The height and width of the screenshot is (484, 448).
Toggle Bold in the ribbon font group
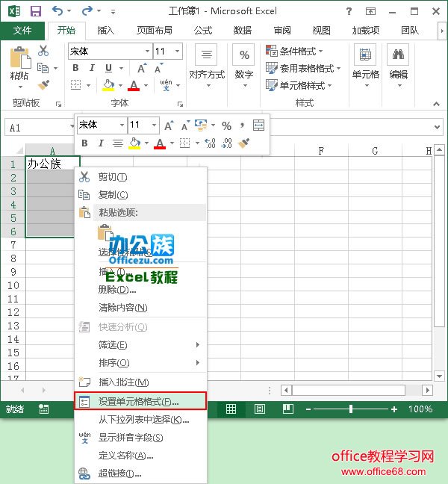click(x=75, y=68)
